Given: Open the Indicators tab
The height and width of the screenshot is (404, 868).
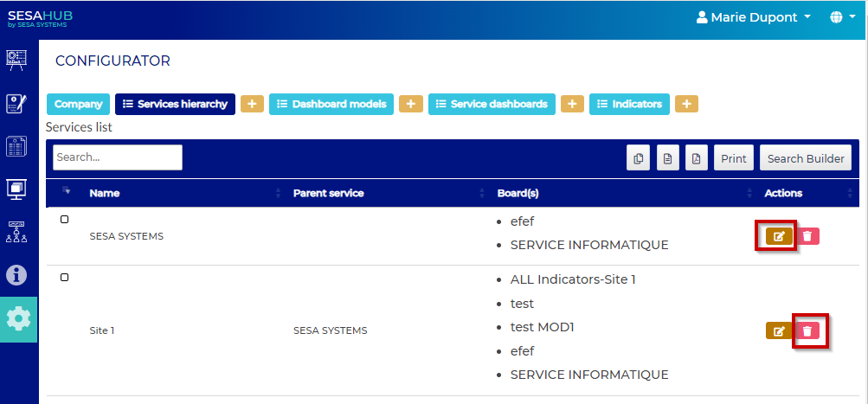Looking at the screenshot, I should 629,104.
